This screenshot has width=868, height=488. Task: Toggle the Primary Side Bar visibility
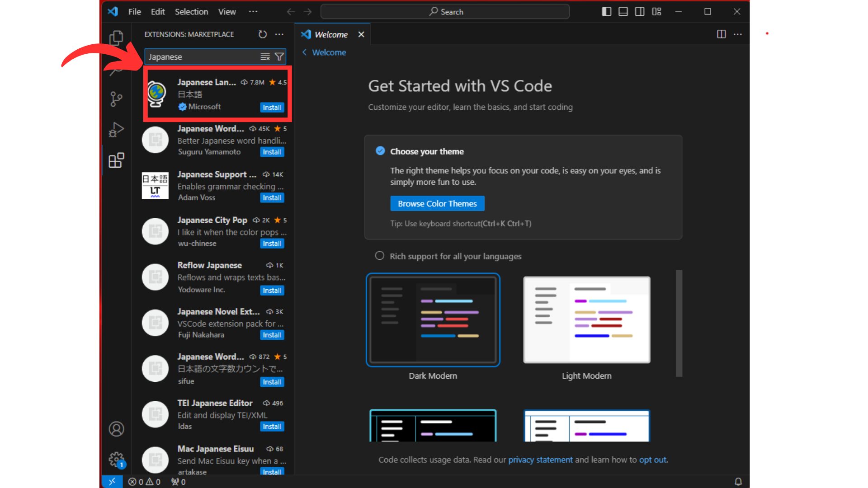(606, 11)
